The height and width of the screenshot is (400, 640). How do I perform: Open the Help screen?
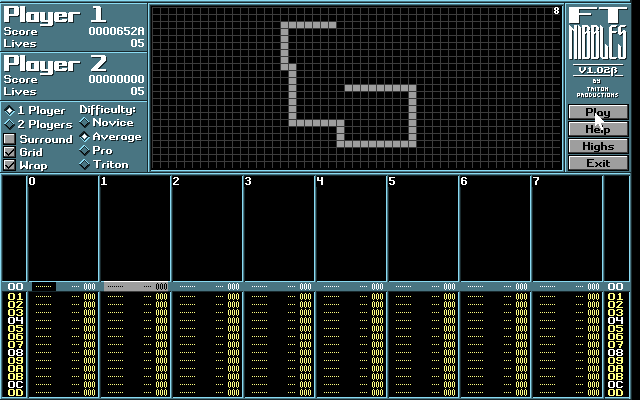point(598,129)
